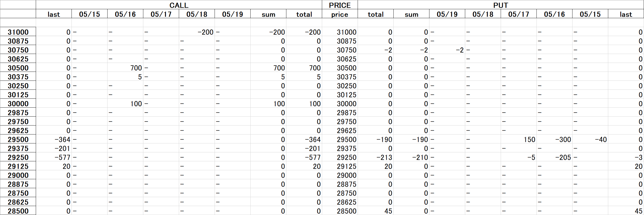This screenshot has height=215, width=644.
Task: Select CALL last value -364
Action: point(54,139)
